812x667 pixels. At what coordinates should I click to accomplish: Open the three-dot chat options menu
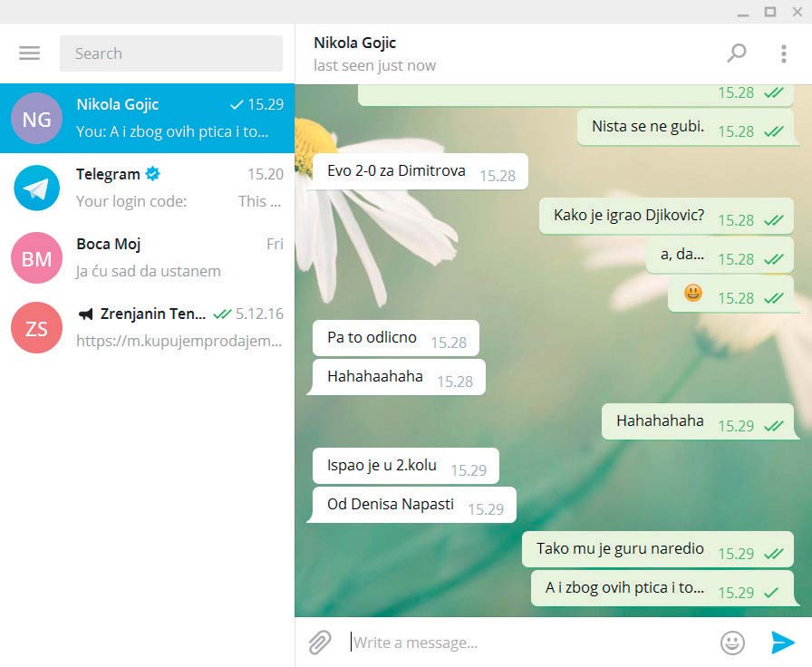click(784, 53)
